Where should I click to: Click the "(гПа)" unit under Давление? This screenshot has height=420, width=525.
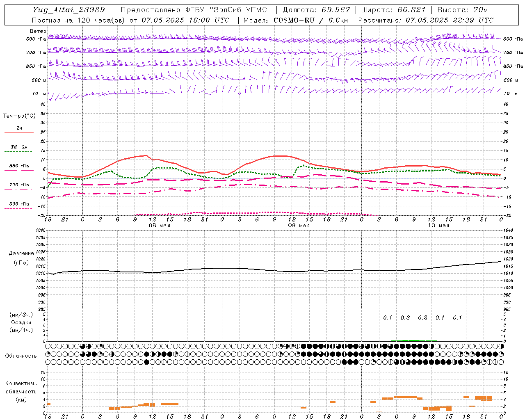(x=21, y=263)
